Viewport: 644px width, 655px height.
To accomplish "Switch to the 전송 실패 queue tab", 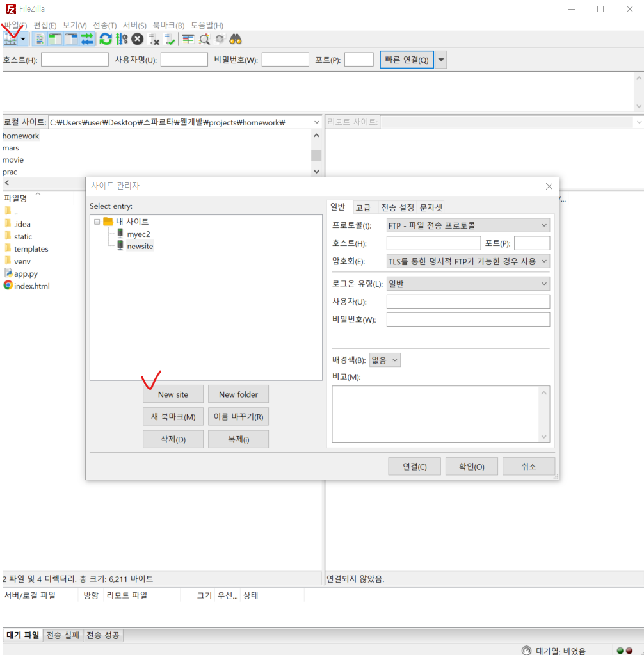I will (63, 635).
